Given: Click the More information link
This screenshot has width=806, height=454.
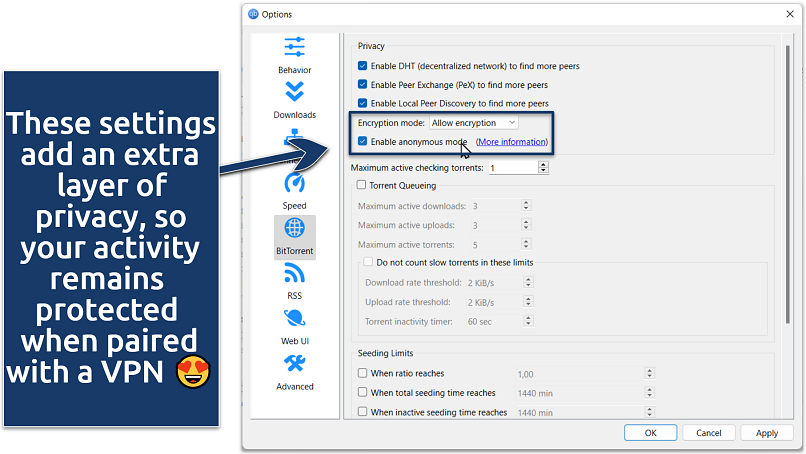Looking at the screenshot, I should pos(511,142).
